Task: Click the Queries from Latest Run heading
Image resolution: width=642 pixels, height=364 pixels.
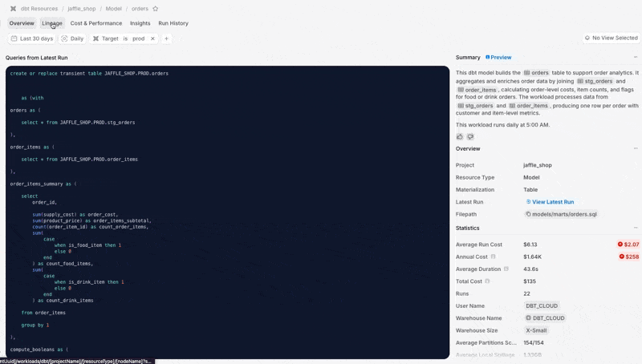Action: coord(36,58)
